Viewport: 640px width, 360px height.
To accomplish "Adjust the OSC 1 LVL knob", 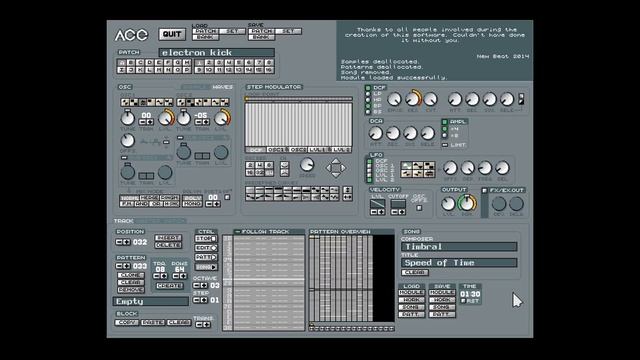I will 165,118.
